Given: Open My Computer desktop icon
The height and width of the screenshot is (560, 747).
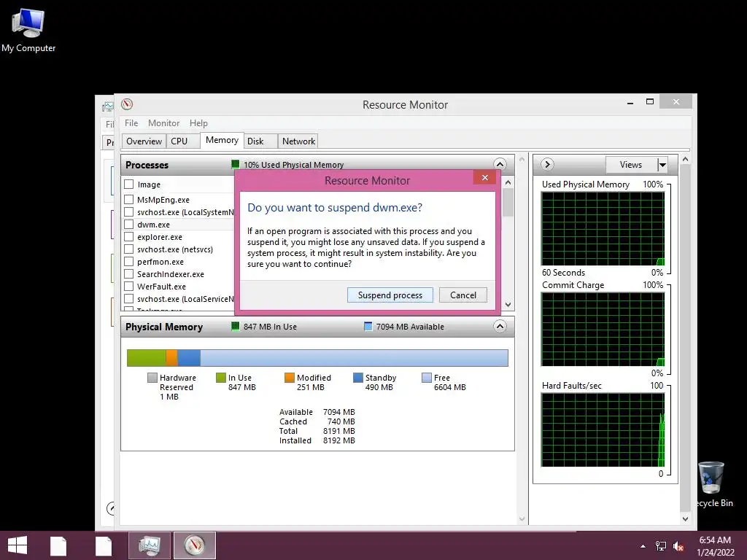Looking at the screenshot, I should [x=28, y=31].
